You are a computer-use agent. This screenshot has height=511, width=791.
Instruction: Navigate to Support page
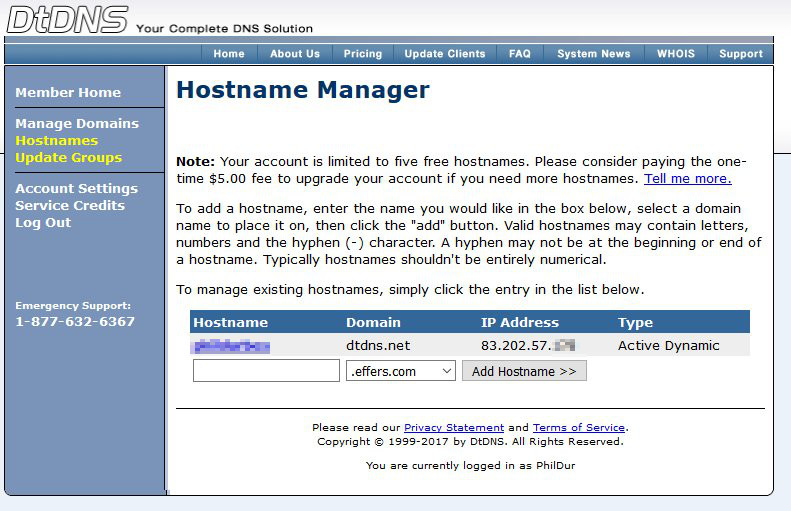(741, 54)
